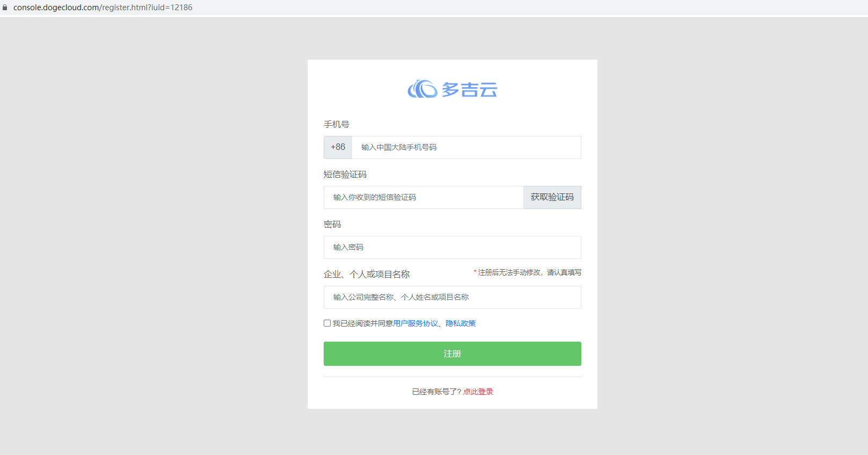Submit the form with green 注册 button
This screenshot has width=868, height=455.
452,353
